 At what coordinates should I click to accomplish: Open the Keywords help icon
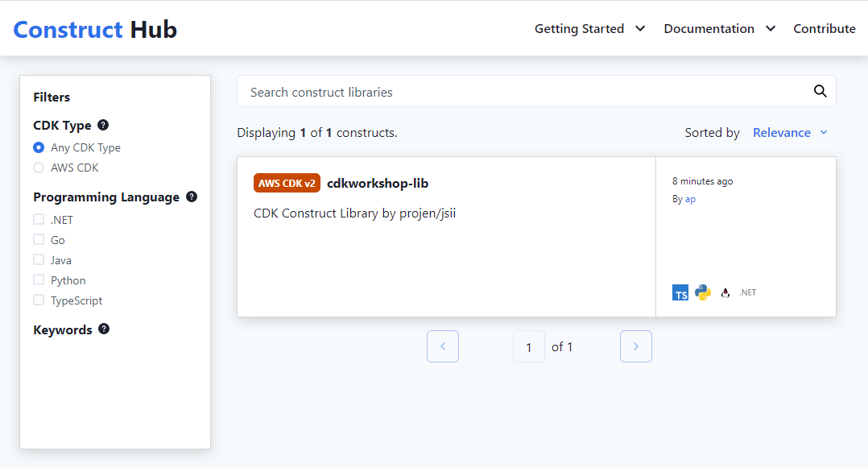coord(104,329)
